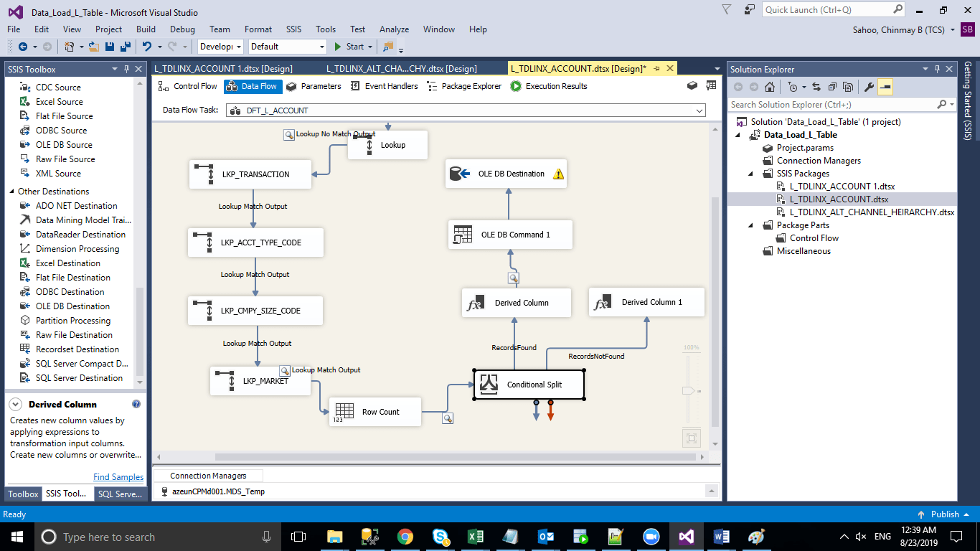
Task: Click the Start debugging button
Action: coord(349,47)
